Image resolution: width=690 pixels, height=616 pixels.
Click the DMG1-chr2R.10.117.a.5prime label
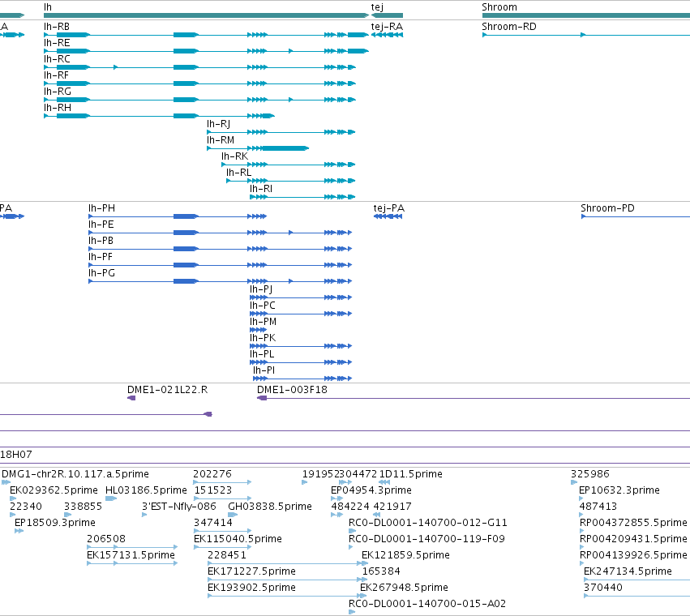pyautogui.click(x=75, y=474)
